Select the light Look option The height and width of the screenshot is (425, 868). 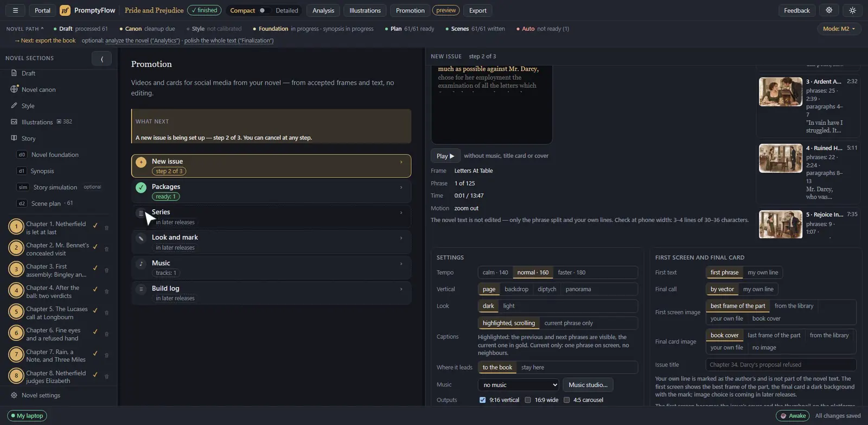508,306
